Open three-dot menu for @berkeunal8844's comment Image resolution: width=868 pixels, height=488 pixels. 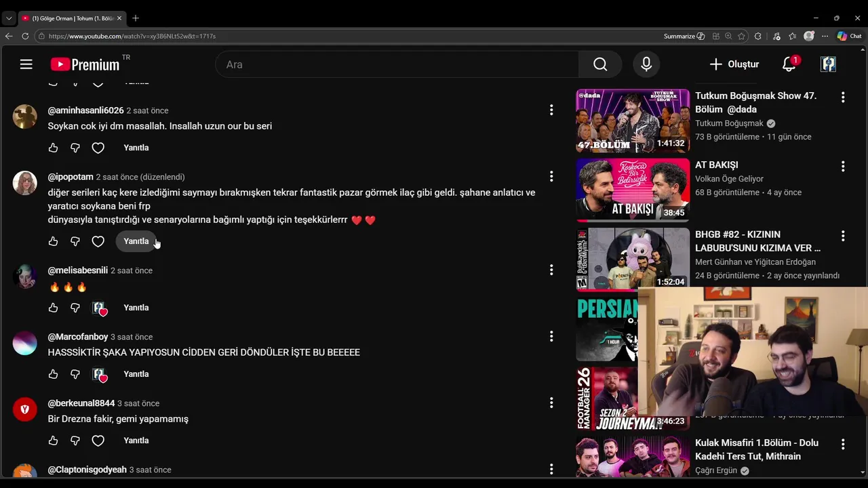[551, 403]
